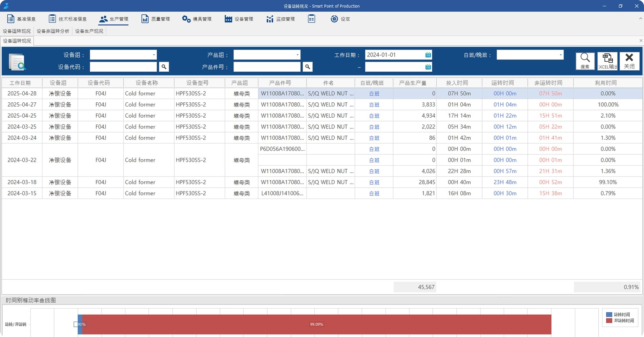The width and height of the screenshot is (644, 337).
Task: Click the 产品生产量 column header
Action: coord(413,83)
